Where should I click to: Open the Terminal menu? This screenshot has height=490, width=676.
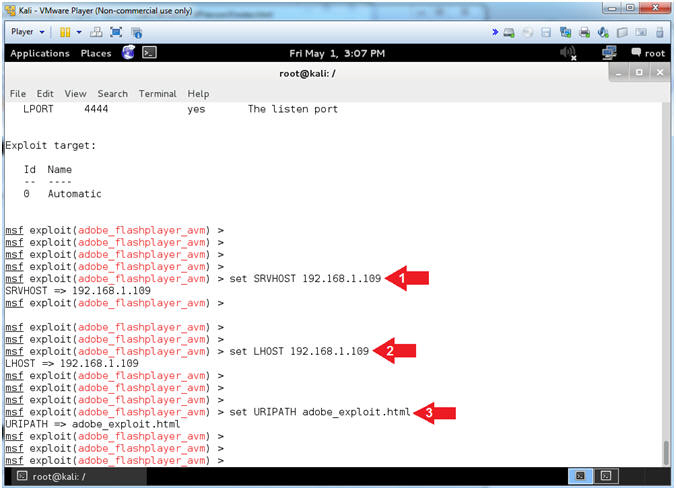pyautogui.click(x=157, y=94)
